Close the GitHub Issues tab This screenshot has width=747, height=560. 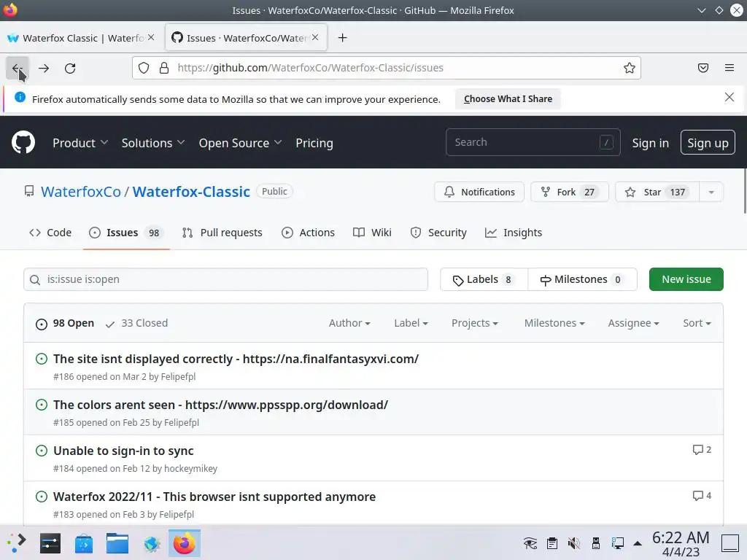pos(315,37)
